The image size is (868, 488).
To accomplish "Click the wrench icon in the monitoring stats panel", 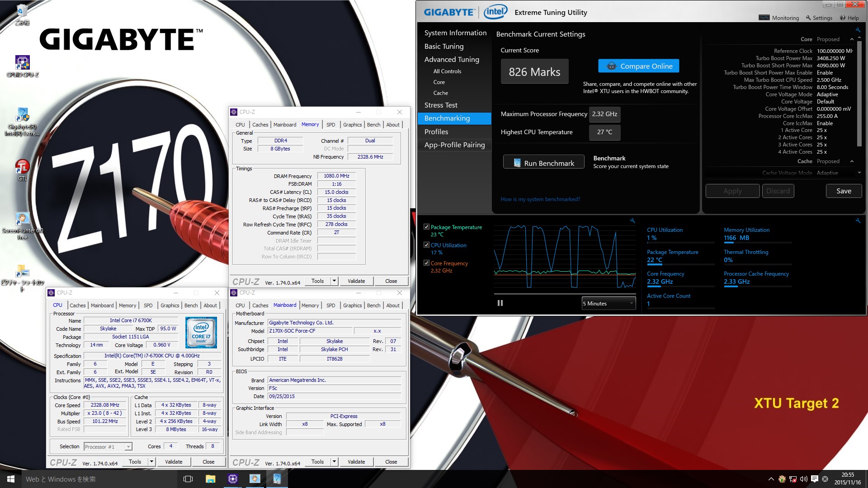I will click(858, 221).
